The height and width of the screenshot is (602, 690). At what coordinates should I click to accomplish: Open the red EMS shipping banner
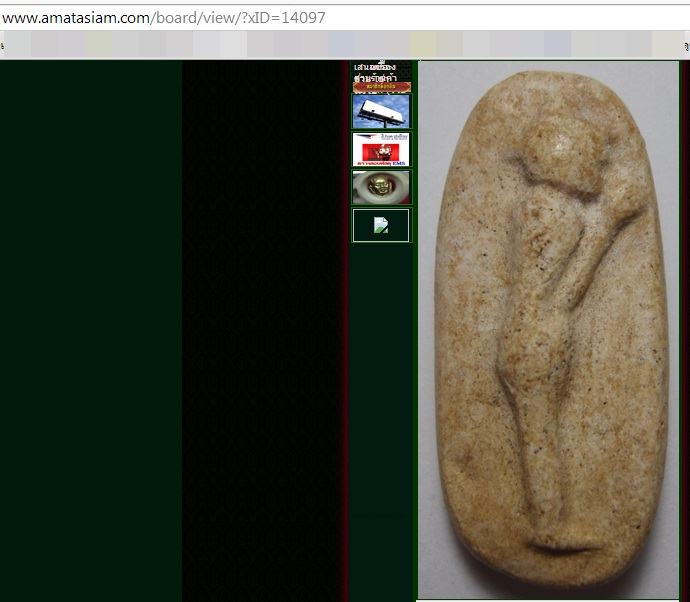(x=381, y=149)
